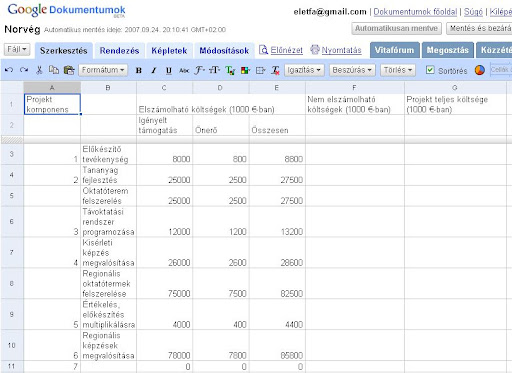Click the Nyomtatás link
512x373 pixels.
click(341, 50)
